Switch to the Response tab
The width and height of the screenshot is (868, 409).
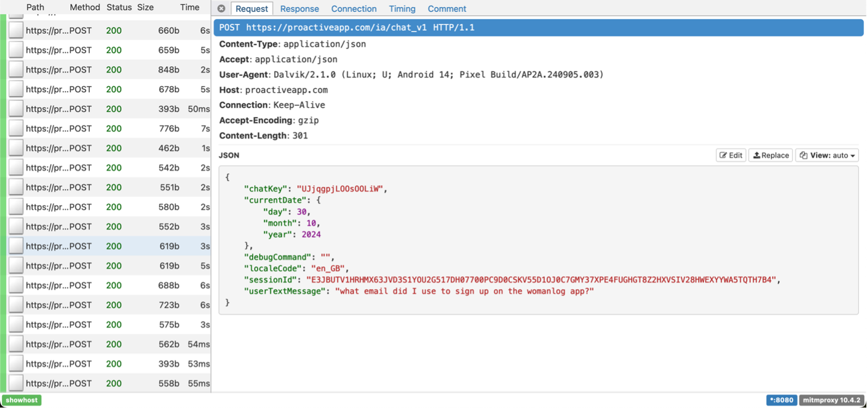(299, 9)
